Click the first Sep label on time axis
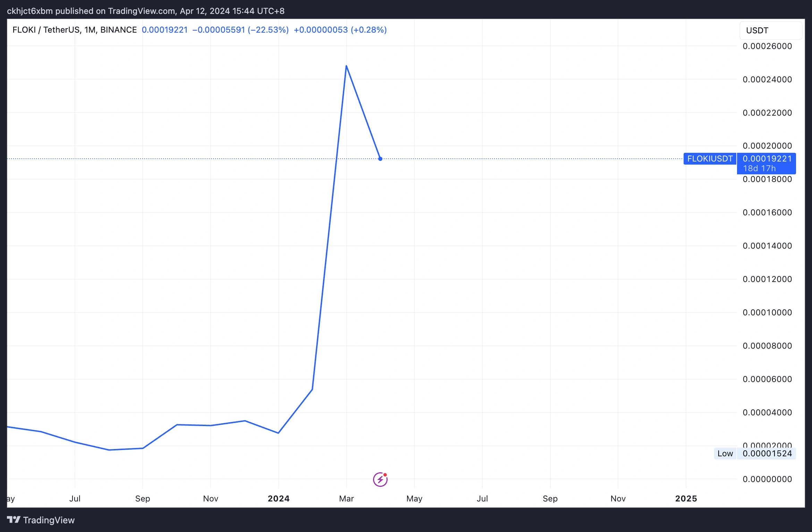 pyautogui.click(x=143, y=499)
